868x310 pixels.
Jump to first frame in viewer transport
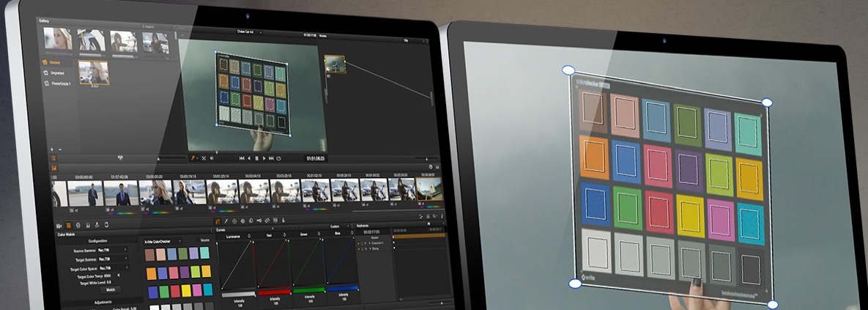[x=242, y=158]
